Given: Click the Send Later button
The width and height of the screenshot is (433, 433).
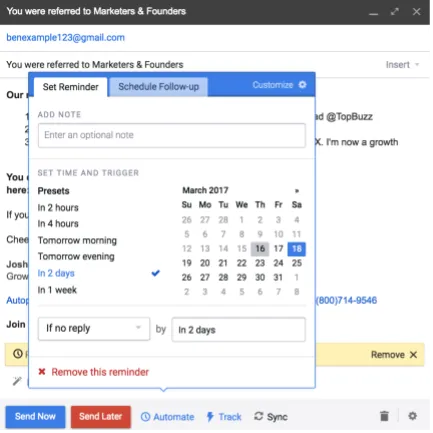Looking at the screenshot, I should pyautogui.click(x=101, y=417).
